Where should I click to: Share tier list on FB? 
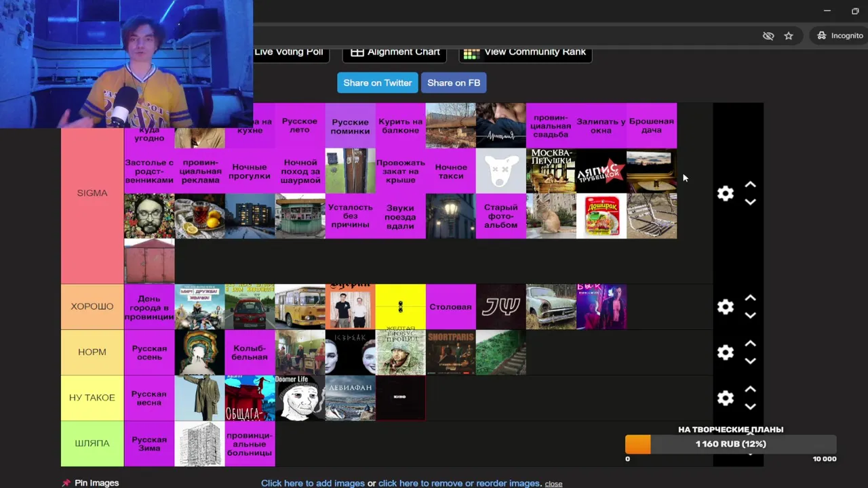tap(454, 83)
